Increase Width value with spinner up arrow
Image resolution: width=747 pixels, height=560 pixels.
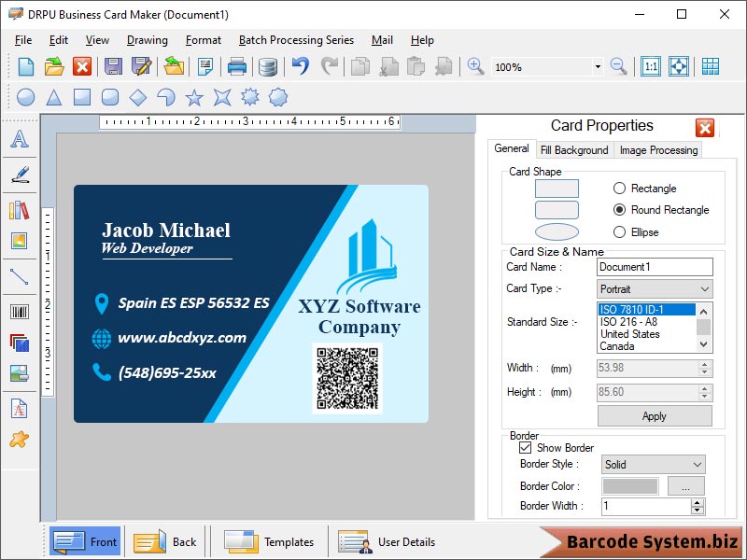(x=705, y=364)
